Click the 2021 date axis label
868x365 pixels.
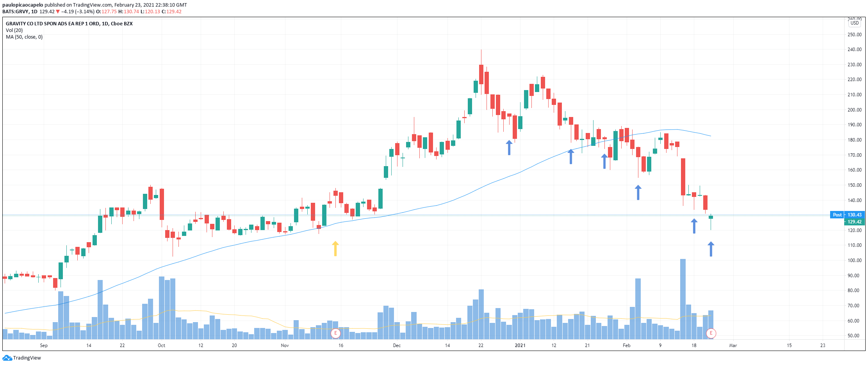point(520,346)
